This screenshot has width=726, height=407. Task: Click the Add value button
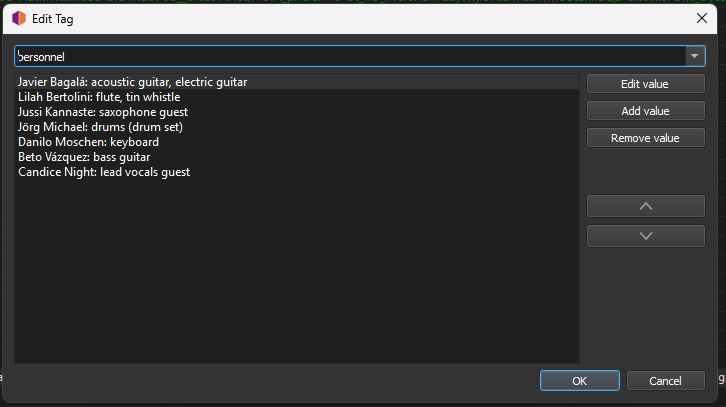[x=645, y=111]
